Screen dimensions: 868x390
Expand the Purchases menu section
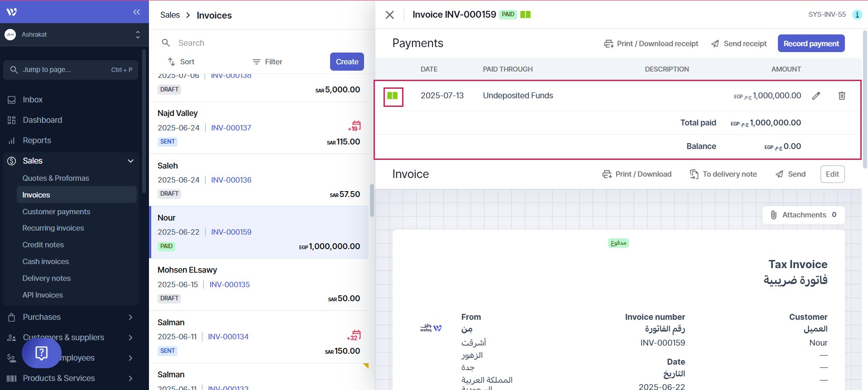pyautogui.click(x=130, y=317)
